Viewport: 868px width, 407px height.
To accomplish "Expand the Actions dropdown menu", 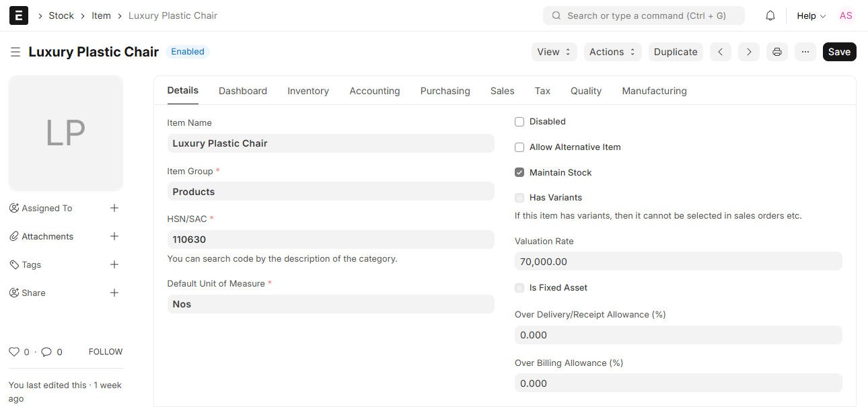I will coord(612,52).
